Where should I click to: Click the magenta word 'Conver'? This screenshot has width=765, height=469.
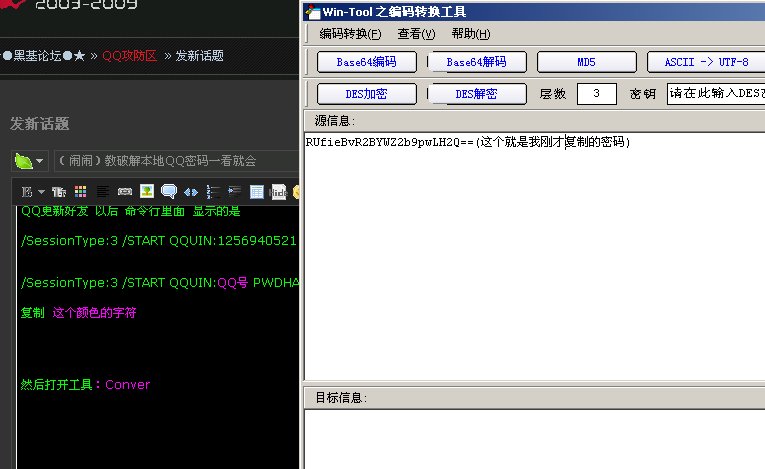(128, 385)
